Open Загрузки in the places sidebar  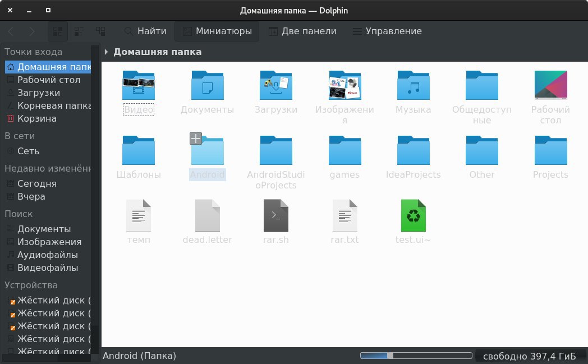[x=48, y=93]
